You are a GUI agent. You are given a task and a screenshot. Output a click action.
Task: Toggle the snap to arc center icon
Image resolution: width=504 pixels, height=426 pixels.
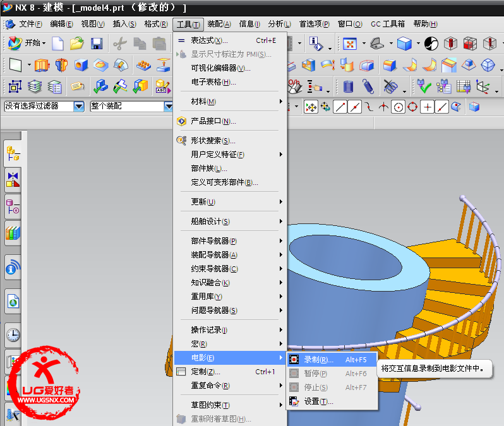pos(399,107)
